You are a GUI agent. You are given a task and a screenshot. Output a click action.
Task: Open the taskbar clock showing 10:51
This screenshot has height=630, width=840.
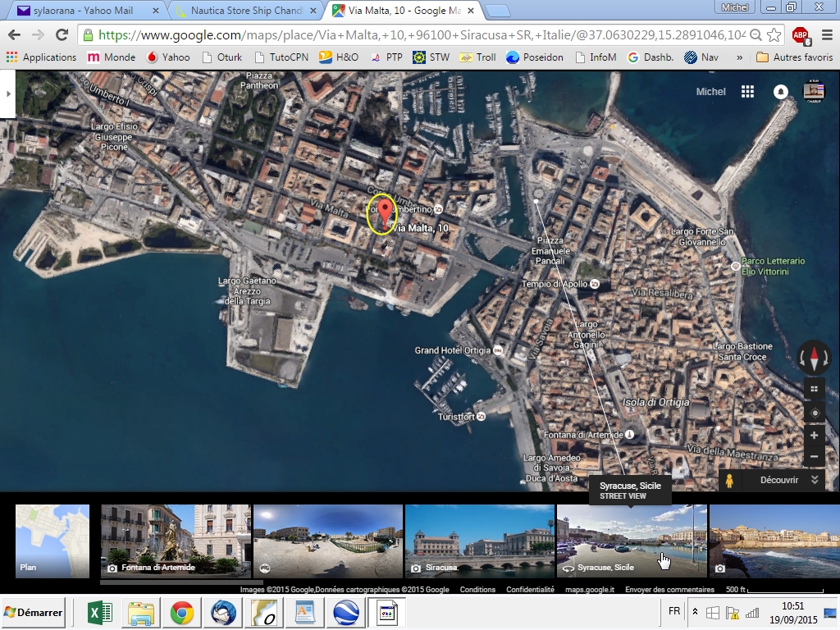click(x=793, y=613)
